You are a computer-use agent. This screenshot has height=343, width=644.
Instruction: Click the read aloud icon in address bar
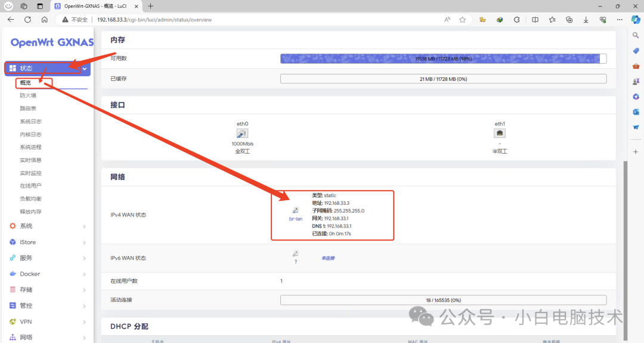[x=447, y=19]
